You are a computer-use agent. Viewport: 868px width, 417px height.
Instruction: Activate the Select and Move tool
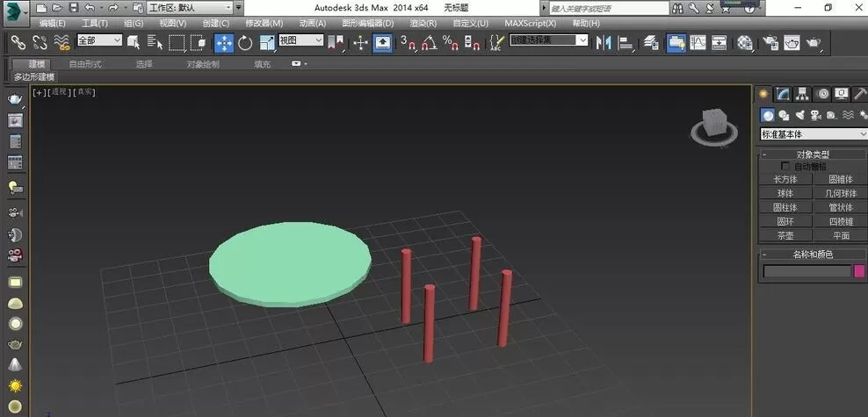[x=224, y=42]
